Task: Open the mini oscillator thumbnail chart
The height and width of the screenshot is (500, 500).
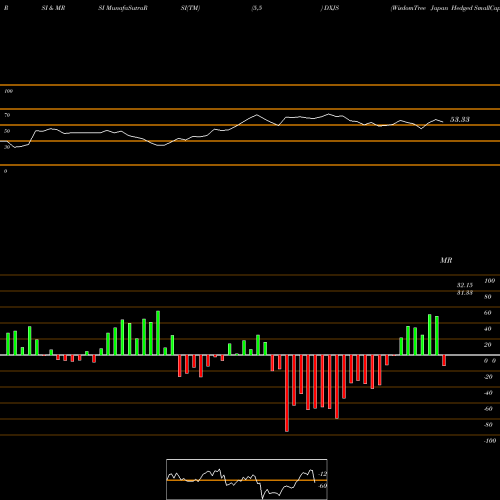Action: coord(247,479)
